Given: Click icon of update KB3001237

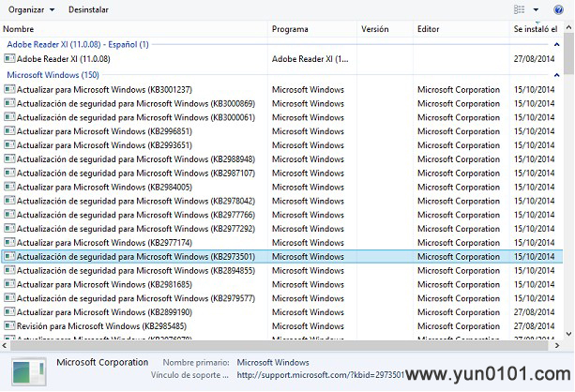Looking at the screenshot, I should tap(9, 89).
